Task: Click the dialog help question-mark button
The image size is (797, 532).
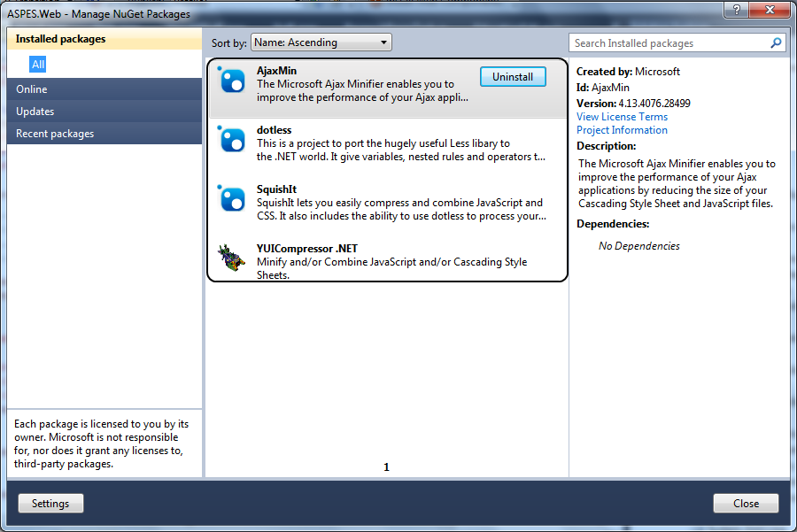Action: tap(736, 9)
